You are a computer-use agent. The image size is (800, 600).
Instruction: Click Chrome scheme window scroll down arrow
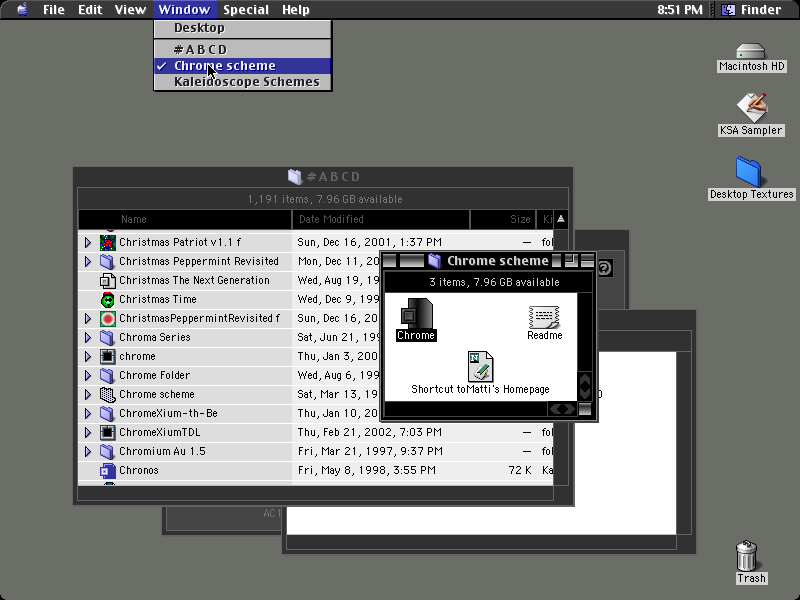coord(585,392)
